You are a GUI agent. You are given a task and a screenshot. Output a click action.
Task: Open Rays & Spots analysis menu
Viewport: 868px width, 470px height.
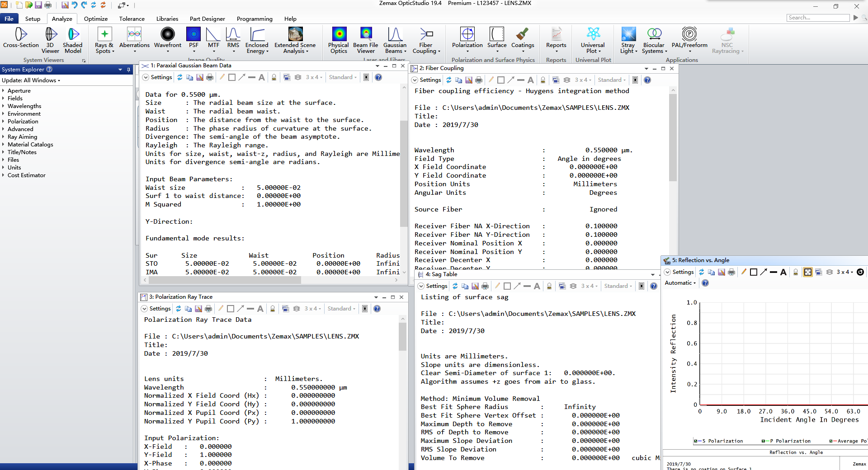[104, 40]
